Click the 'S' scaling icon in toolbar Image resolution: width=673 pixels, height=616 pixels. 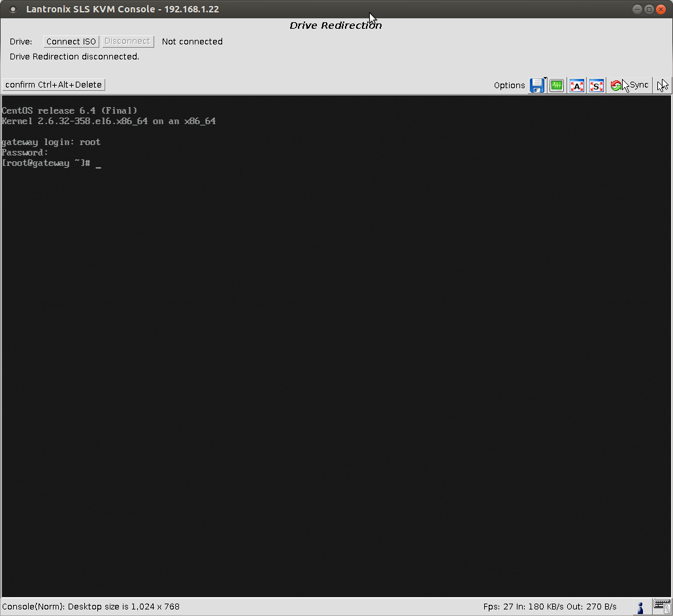[x=596, y=86]
